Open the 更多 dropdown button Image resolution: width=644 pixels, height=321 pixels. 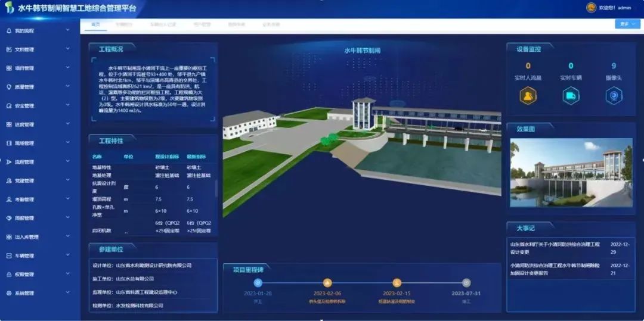pyautogui.click(x=627, y=24)
